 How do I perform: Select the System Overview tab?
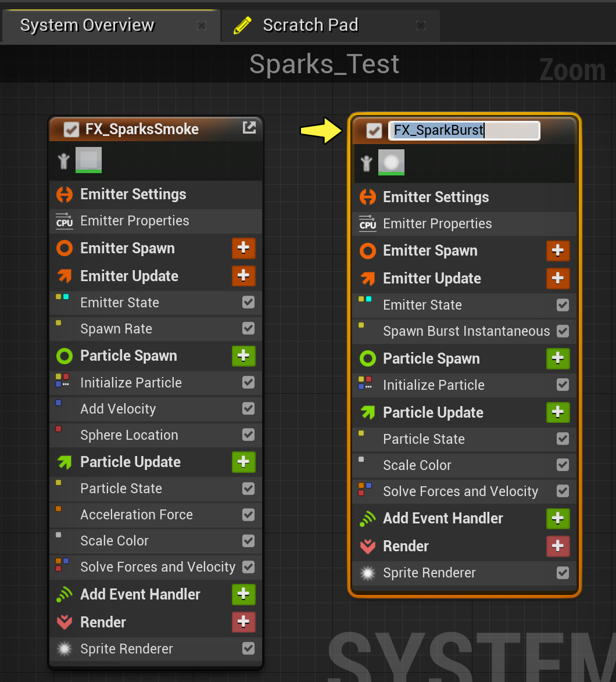coord(87,25)
